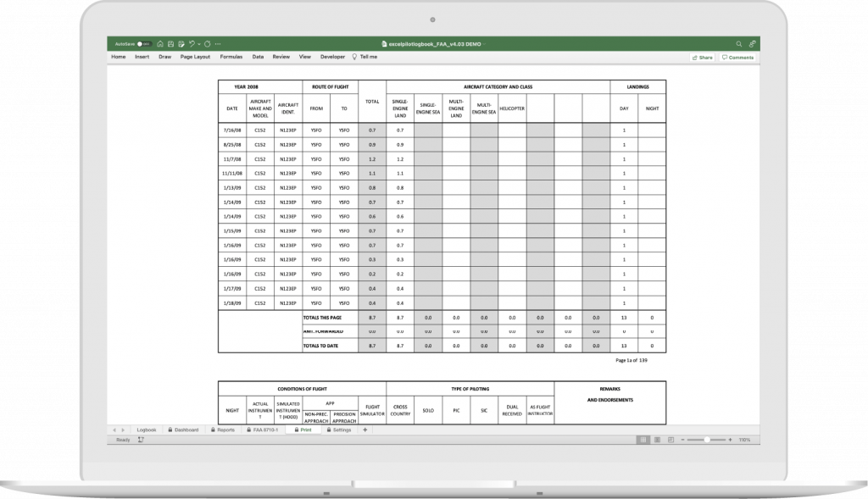Select the DUAL RECEIVED column header
Screen dimensions: 868x499
pos(512,411)
